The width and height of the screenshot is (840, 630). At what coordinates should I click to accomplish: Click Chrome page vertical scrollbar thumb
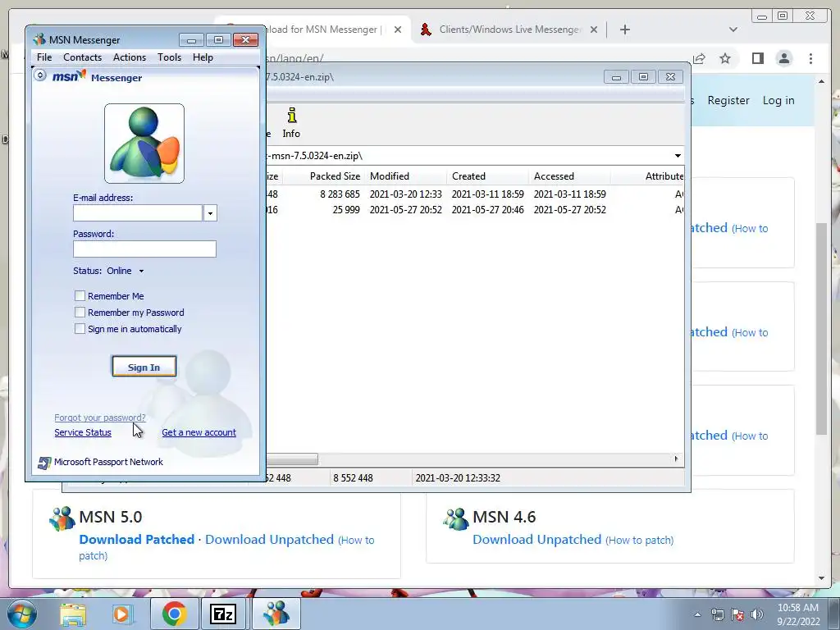pos(822,328)
